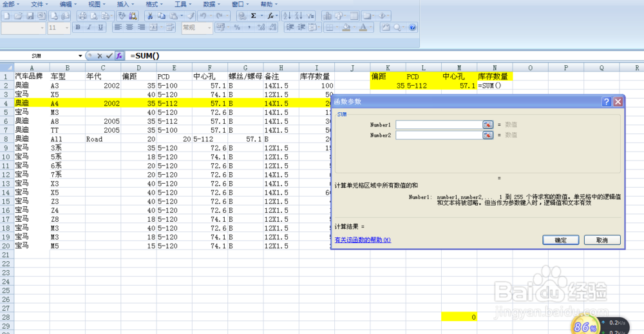Click the formula bar Cancel X icon
The image size is (644, 334).
(99, 55)
